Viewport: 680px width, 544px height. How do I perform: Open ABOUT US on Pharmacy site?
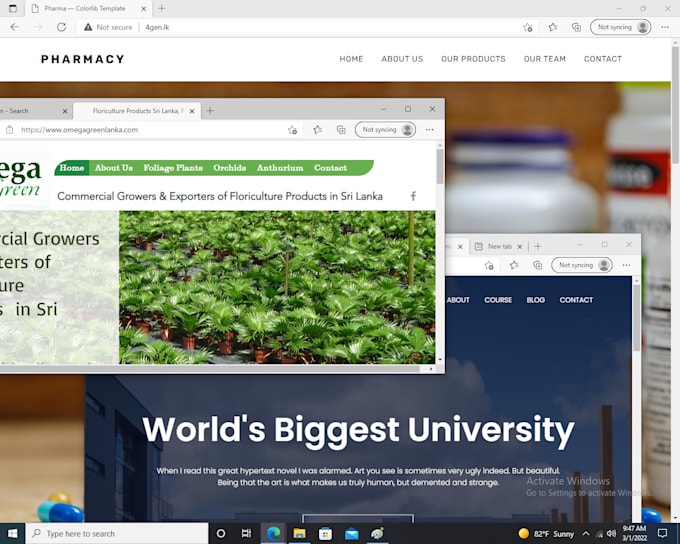click(x=402, y=59)
